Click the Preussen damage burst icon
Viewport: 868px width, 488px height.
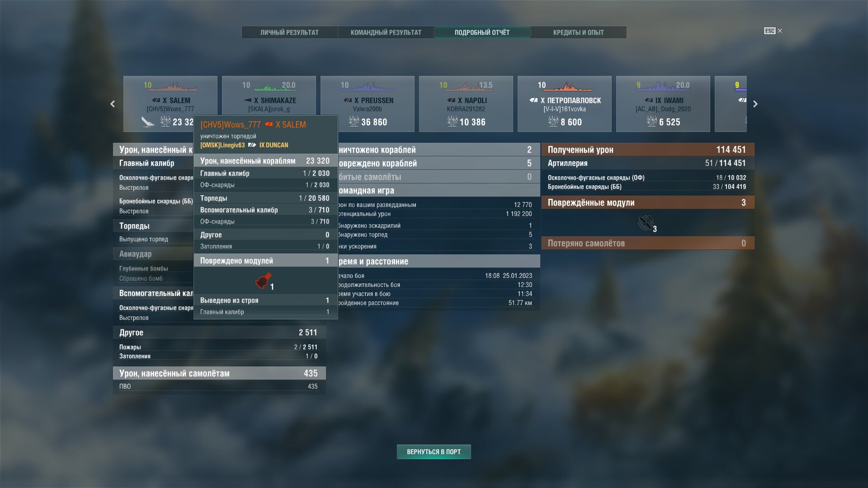pyautogui.click(x=354, y=121)
